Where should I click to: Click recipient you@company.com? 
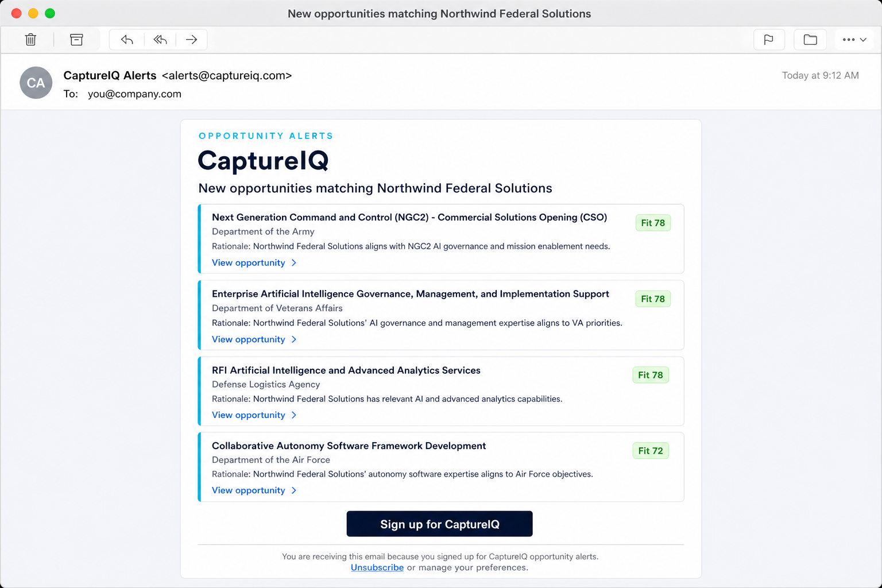(x=134, y=94)
